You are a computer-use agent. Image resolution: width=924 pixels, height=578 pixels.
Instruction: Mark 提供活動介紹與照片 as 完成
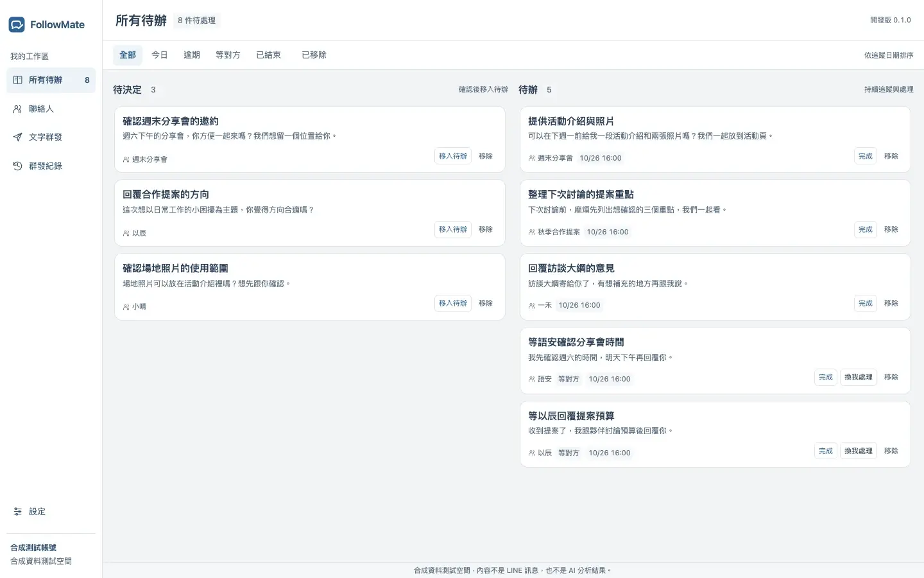click(866, 156)
